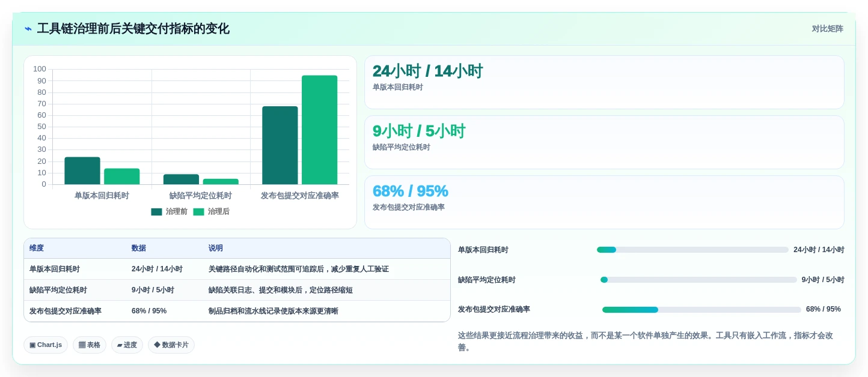This screenshot has width=868, height=377.
Task: Click chart axis label 缺陷平均定位耗时
Action: (201, 196)
